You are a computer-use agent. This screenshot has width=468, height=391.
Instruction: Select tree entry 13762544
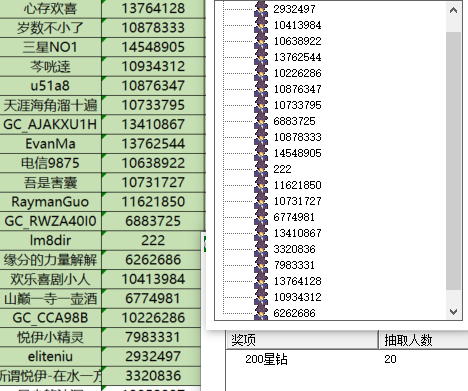tap(297, 57)
